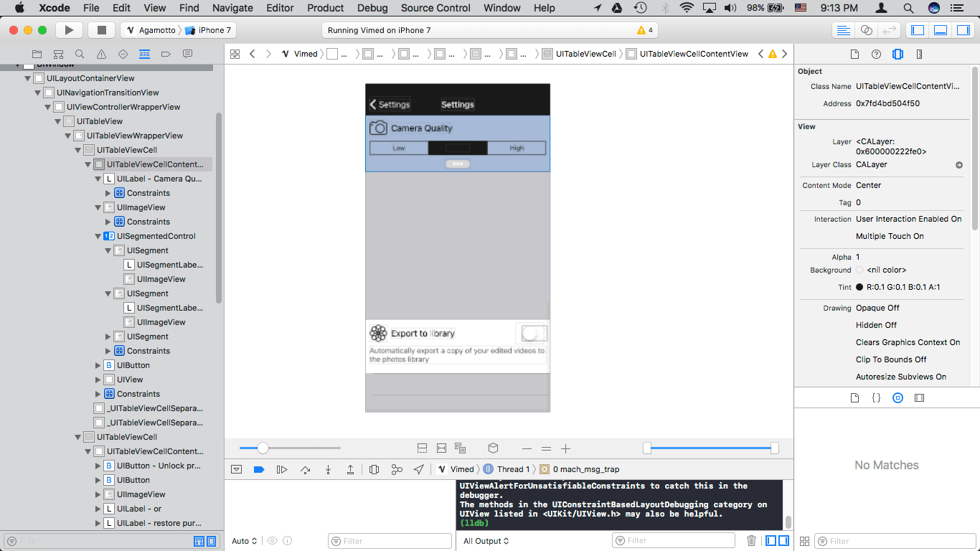Viewport: 980px width, 551px height.
Task: Show the file inspector
Action: [x=854, y=54]
